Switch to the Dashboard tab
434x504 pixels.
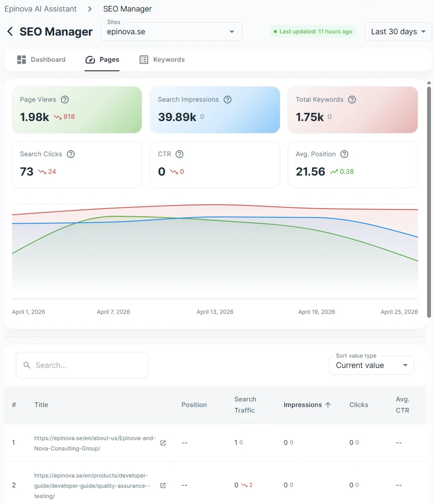41,59
